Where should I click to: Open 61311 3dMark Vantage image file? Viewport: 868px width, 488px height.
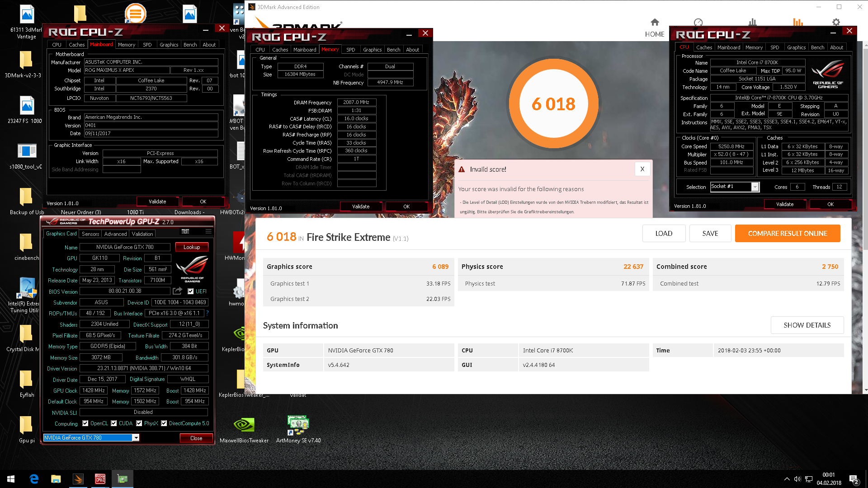(x=26, y=22)
